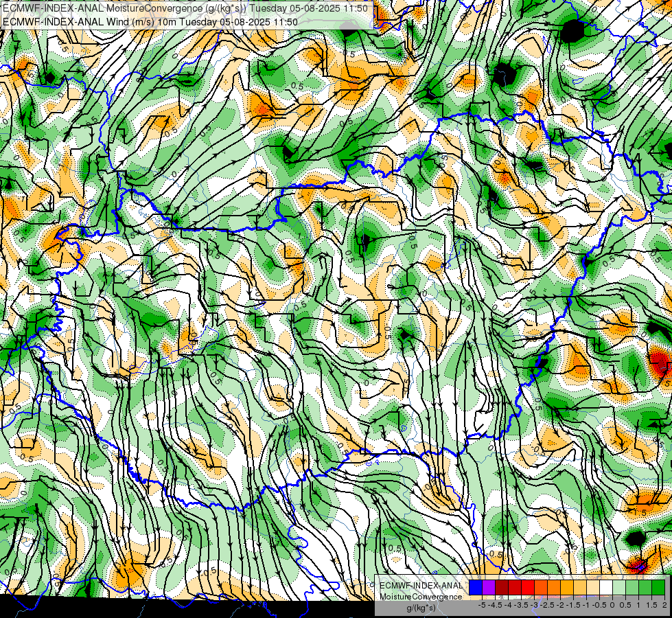672x618 pixels.
Task: Click the white legend swatch
Action: click(606, 587)
